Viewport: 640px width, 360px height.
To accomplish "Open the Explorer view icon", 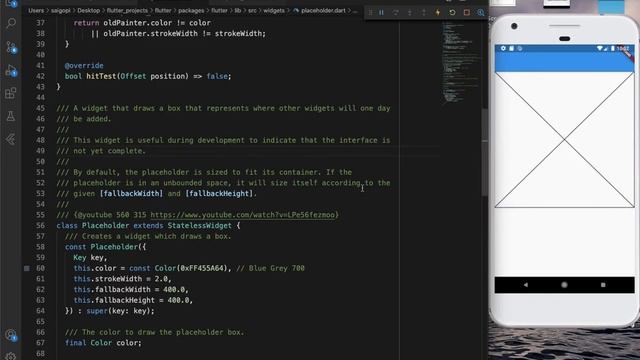I will pos(11,4).
